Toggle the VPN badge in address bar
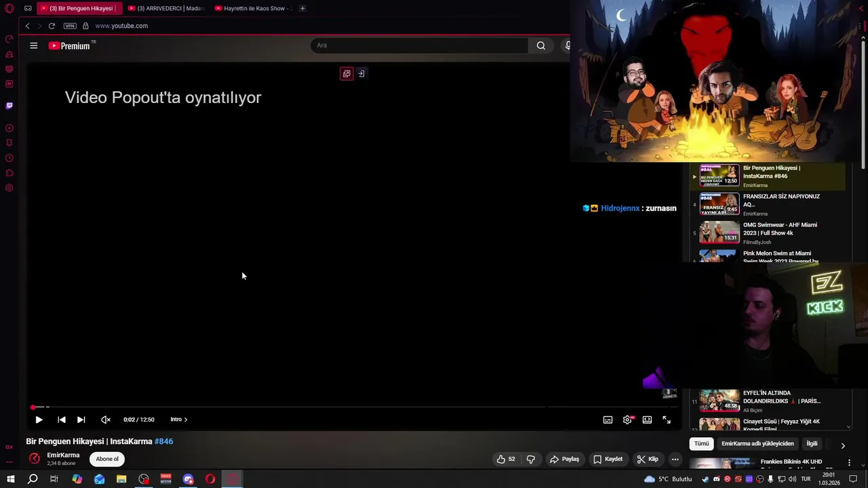Image resolution: width=868 pixels, height=488 pixels. click(70, 26)
